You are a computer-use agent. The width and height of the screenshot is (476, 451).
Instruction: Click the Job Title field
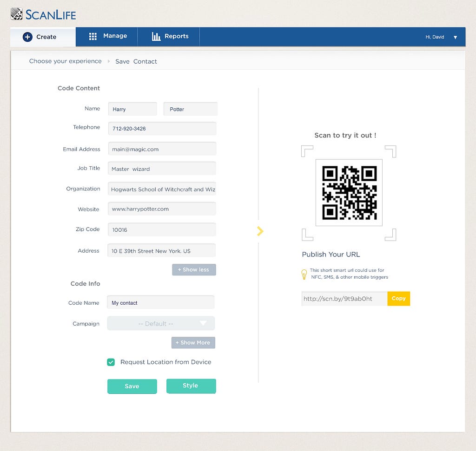coord(162,168)
